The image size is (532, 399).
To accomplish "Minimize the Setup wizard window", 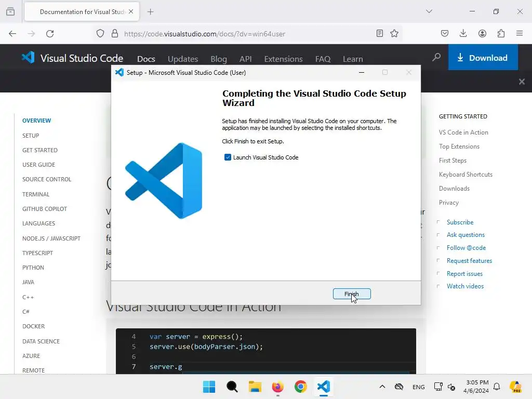I will pos(362,72).
